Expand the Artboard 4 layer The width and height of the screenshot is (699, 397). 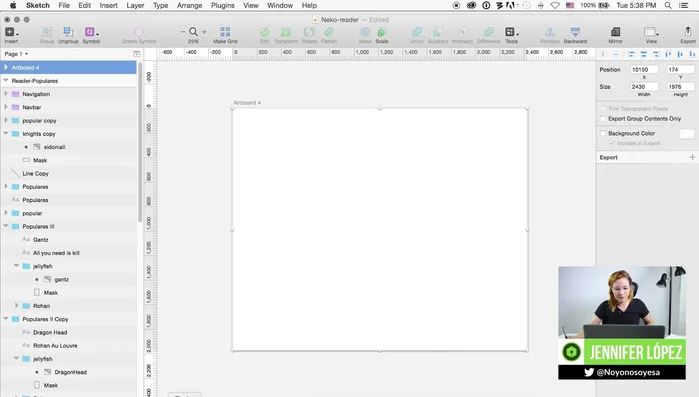6,67
